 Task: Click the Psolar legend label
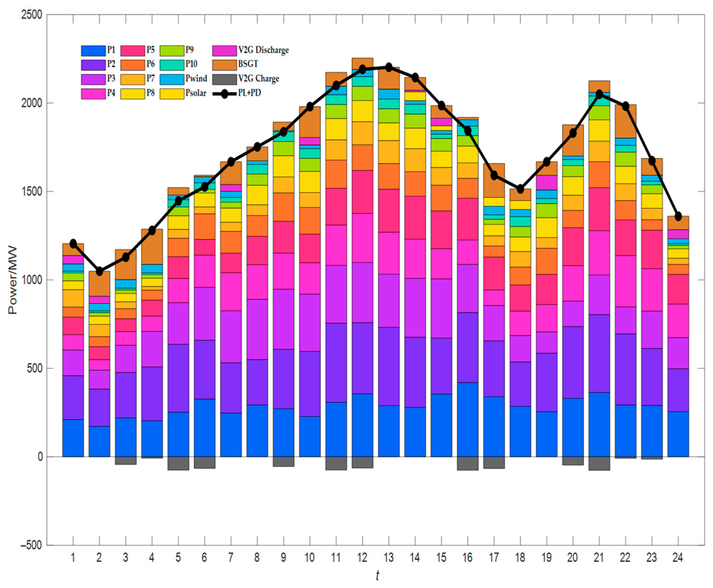point(195,93)
